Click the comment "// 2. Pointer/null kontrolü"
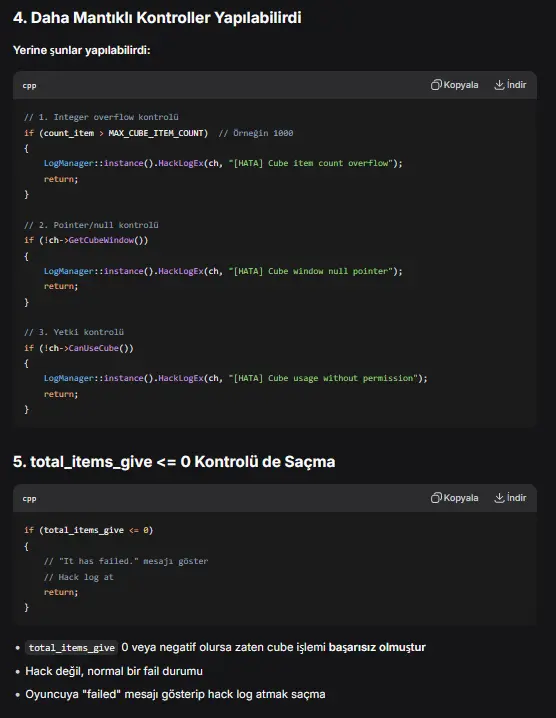Screen dimensions: 556x718 (x=91, y=225)
